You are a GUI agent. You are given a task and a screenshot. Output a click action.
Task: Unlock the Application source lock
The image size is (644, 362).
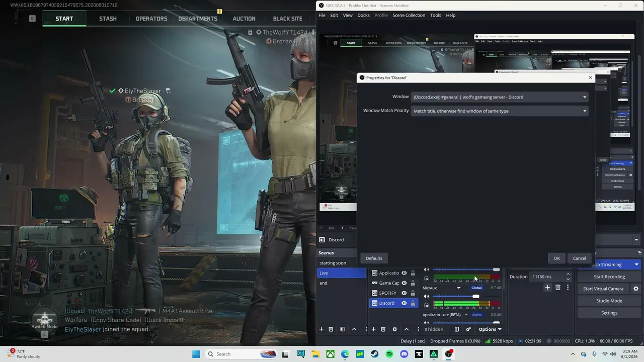(413, 273)
